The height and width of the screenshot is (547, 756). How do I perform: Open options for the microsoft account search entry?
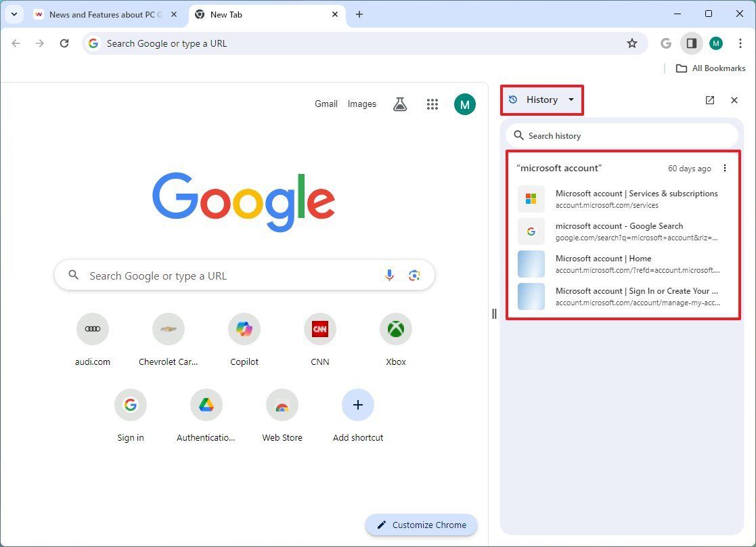pos(725,168)
